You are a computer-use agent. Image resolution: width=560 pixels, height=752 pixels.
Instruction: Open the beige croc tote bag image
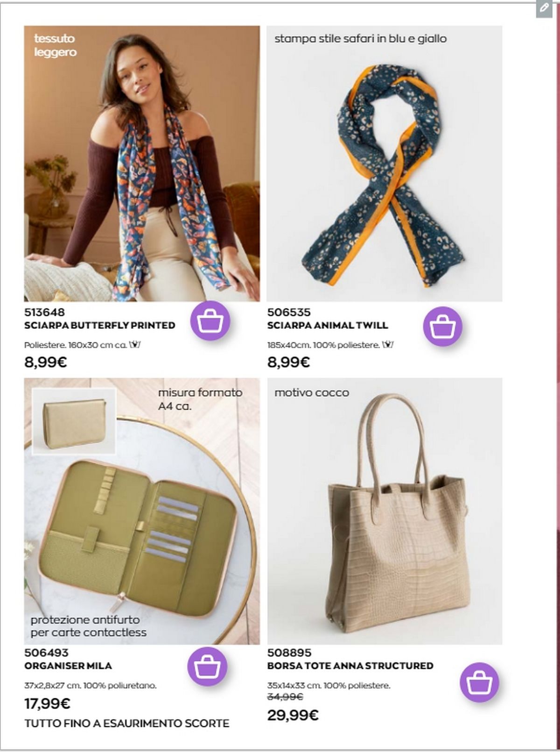click(385, 511)
